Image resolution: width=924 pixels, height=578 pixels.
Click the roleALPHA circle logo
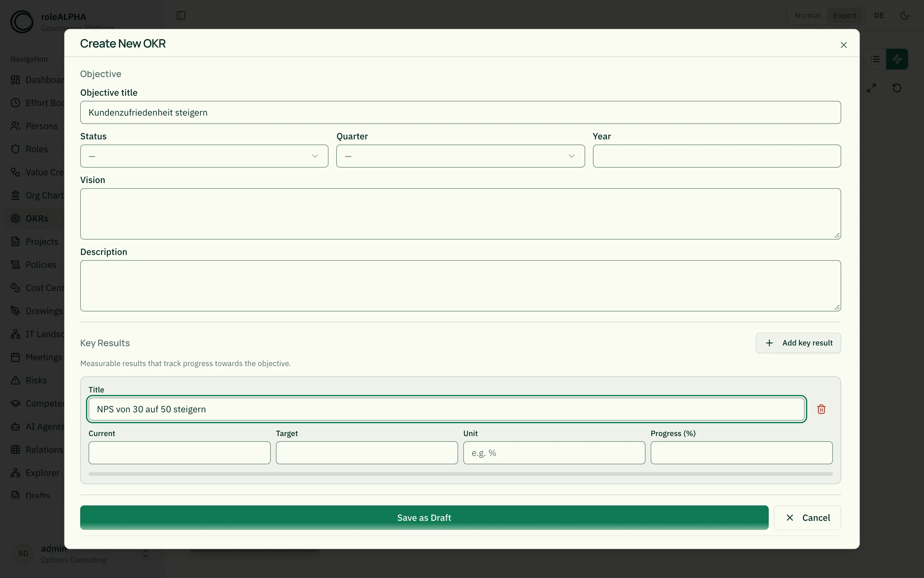click(x=22, y=22)
